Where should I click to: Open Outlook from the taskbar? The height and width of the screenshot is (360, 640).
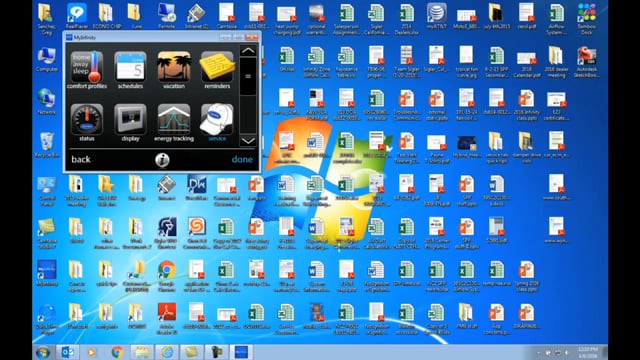pyautogui.click(x=68, y=352)
